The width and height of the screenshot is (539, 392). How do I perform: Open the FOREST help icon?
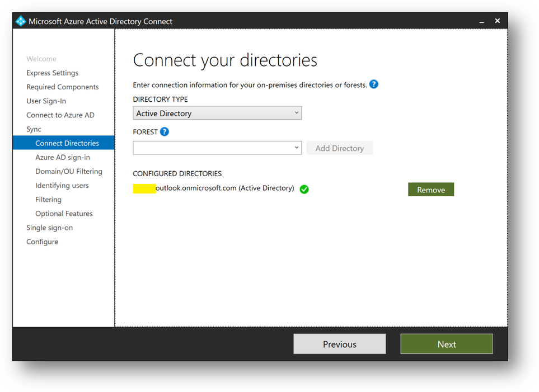click(165, 131)
